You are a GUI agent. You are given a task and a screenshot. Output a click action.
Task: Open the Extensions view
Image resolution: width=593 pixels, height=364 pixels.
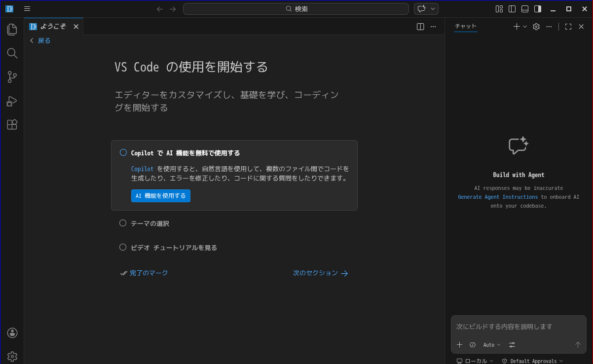12,125
